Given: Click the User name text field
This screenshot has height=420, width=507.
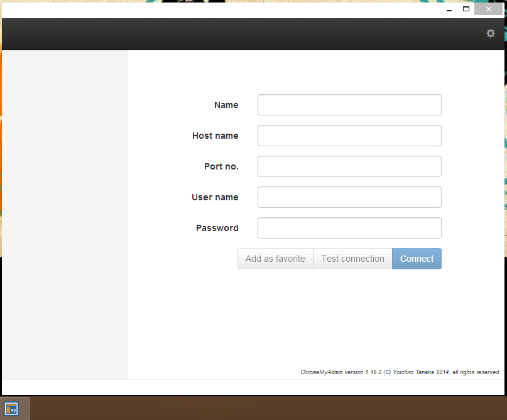Looking at the screenshot, I should [x=349, y=197].
